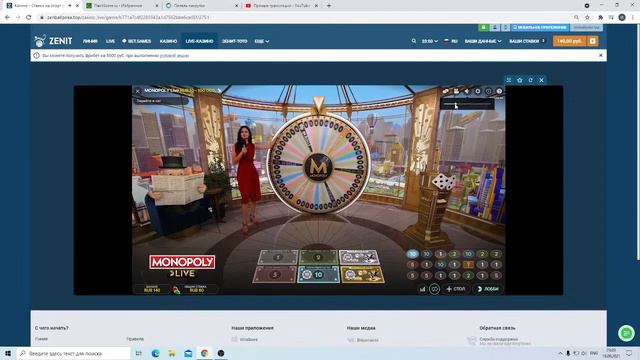Screen dimensions: 640x360
Task: Switch to the YouTube browser tab
Action: [x=282, y=6]
